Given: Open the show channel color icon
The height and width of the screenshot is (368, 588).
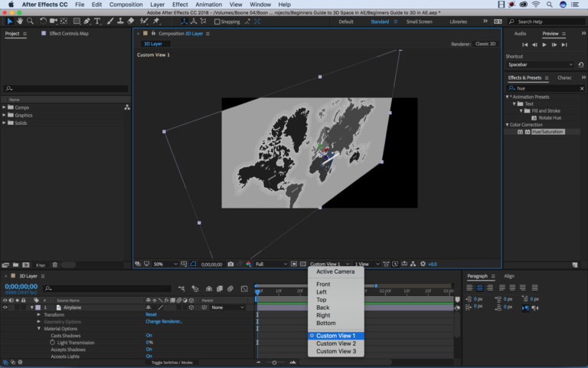Looking at the screenshot, I should click(x=248, y=264).
